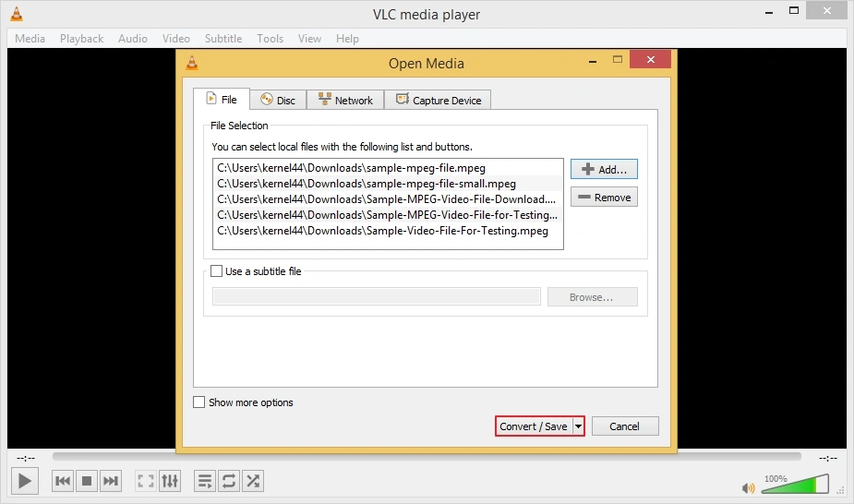Select sample-mpeg-file-small.mpeg in the list
Screen dimensions: 854x504
(388, 184)
